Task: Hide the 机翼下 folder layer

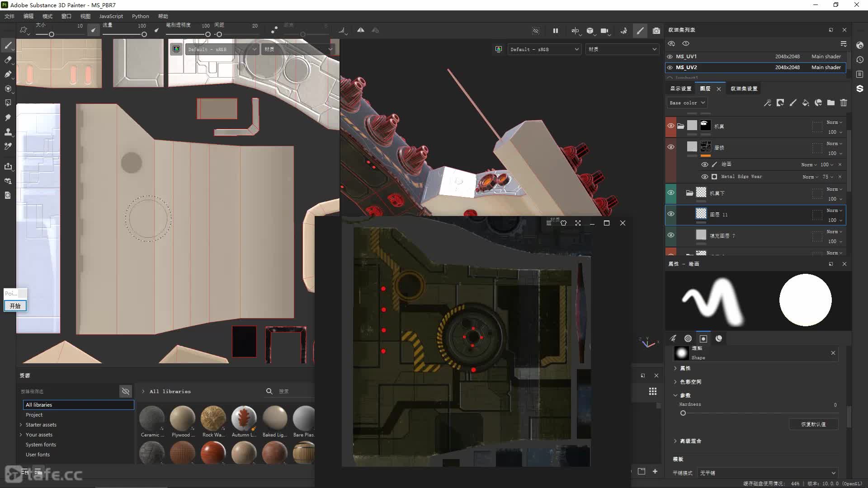Action: point(671,193)
